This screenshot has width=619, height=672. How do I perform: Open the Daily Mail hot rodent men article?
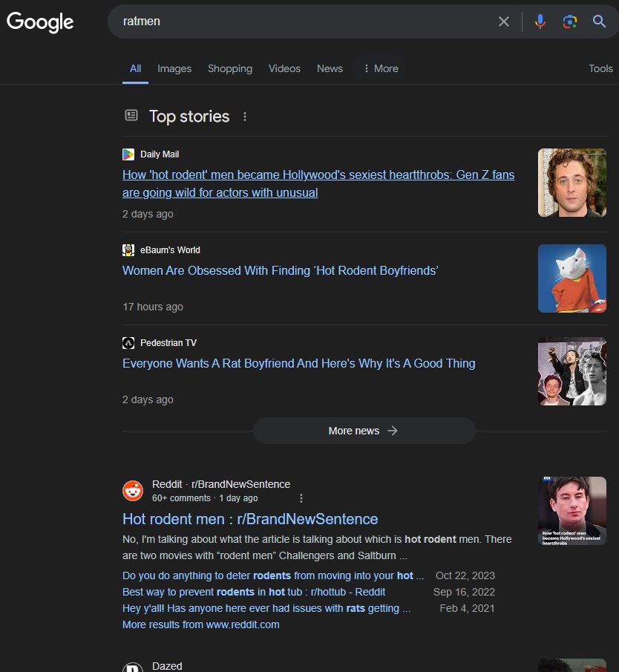pos(318,184)
